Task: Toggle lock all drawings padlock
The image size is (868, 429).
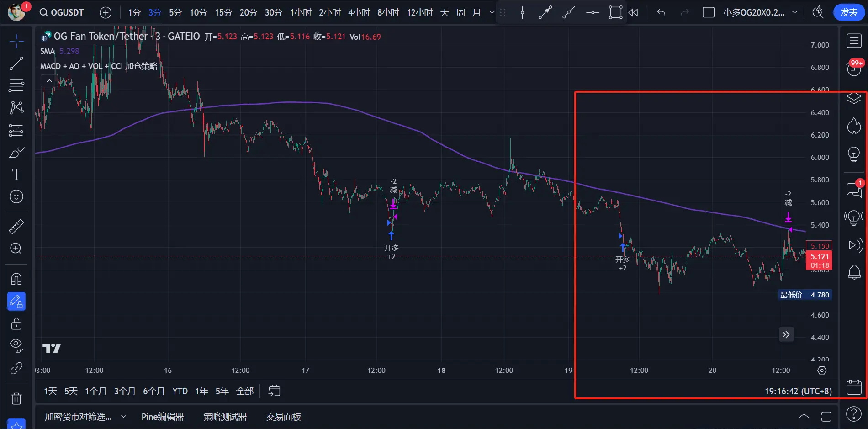Action: click(x=16, y=324)
